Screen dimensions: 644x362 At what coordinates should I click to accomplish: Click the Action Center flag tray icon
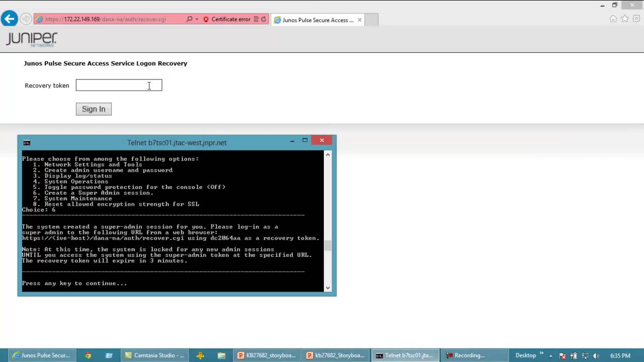(x=563, y=356)
